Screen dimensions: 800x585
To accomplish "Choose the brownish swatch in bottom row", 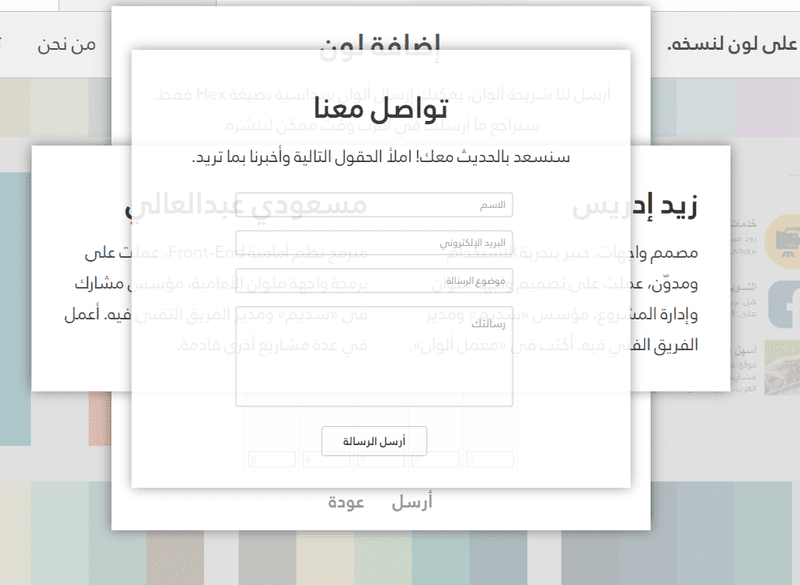I will (x=175, y=557).
